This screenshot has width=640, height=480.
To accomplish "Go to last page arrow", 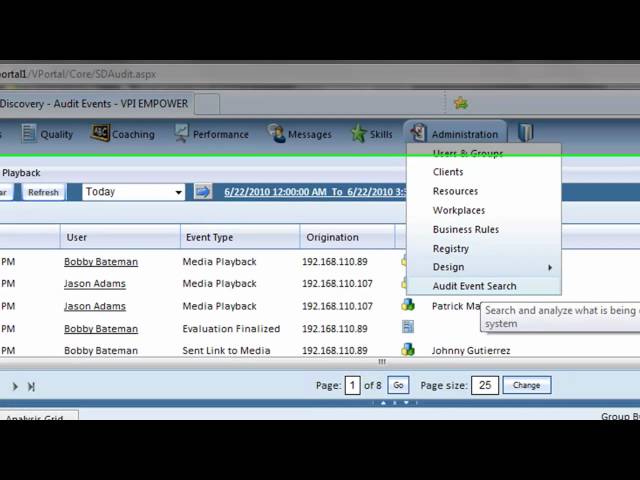I will coord(31,387).
